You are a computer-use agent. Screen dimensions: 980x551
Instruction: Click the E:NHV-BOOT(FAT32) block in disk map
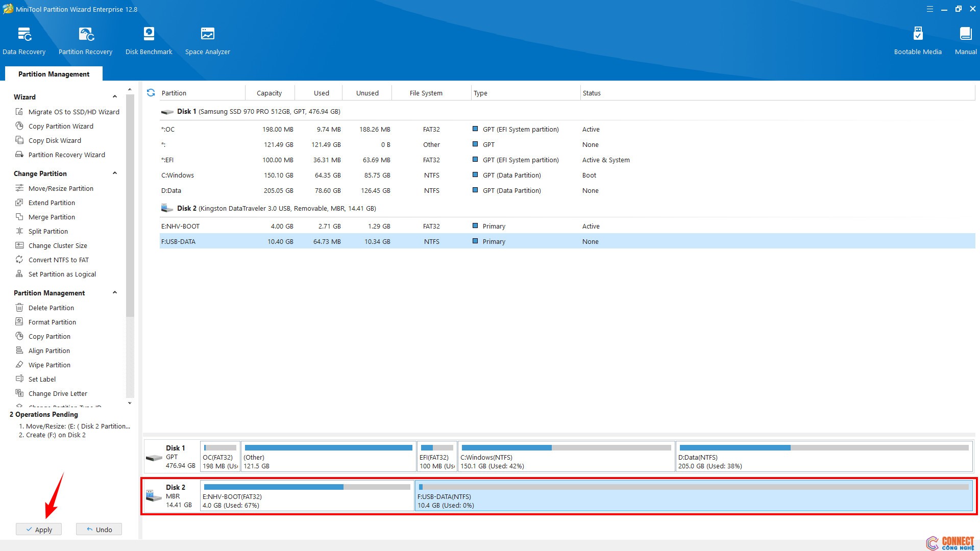coord(307,496)
